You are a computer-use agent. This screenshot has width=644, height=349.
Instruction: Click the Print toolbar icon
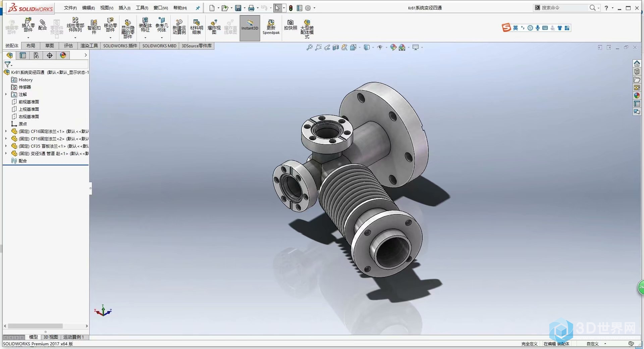(x=251, y=8)
